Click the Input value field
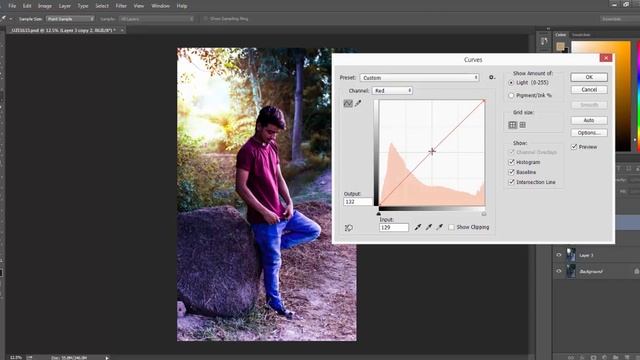This screenshot has height=360, width=640. tap(393, 228)
